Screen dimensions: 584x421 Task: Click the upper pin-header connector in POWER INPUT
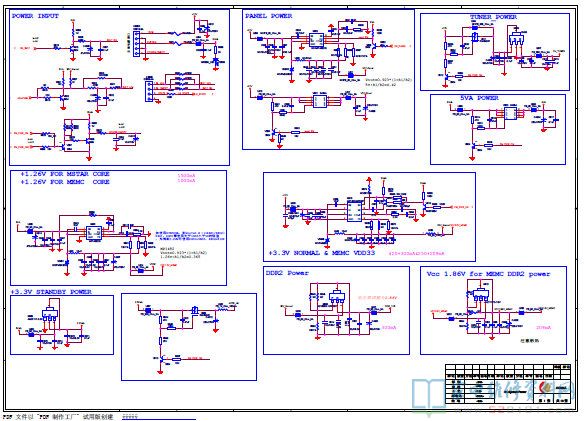[137, 43]
